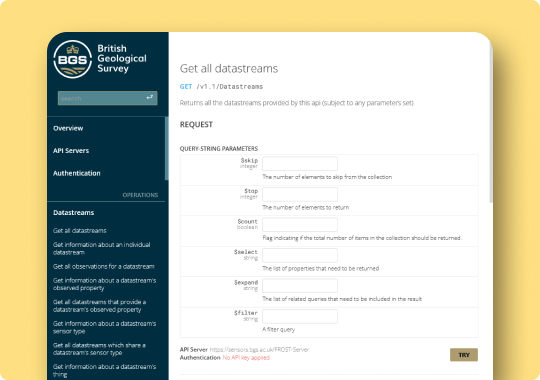Focus the sidebar search box
The width and height of the screenshot is (540, 380).
pyautogui.click(x=107, y=98)
